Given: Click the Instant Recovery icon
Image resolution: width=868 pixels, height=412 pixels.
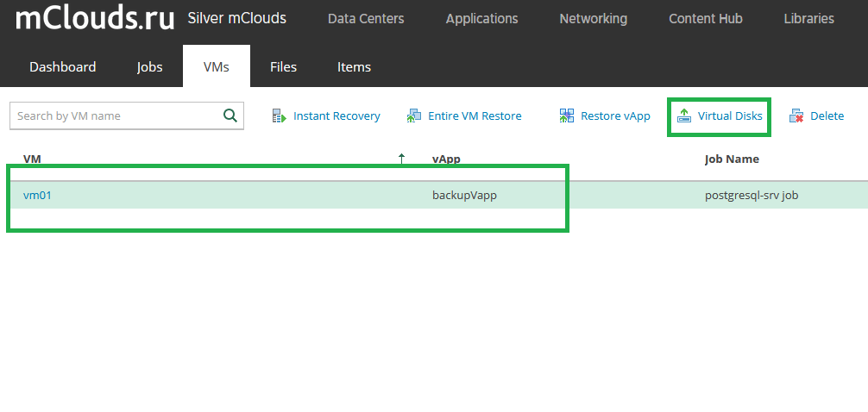Looking at the screenshot, I should pos(279,116).
